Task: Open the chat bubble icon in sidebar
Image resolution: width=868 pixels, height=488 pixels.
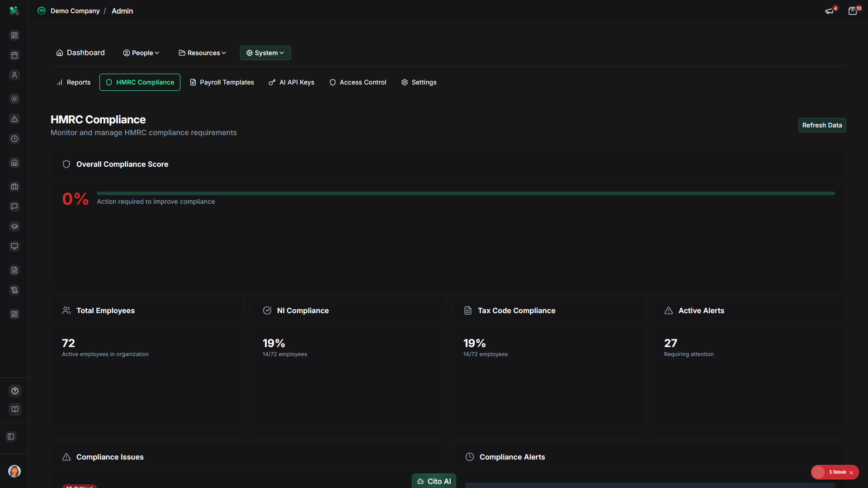Action: coord(14,206)
